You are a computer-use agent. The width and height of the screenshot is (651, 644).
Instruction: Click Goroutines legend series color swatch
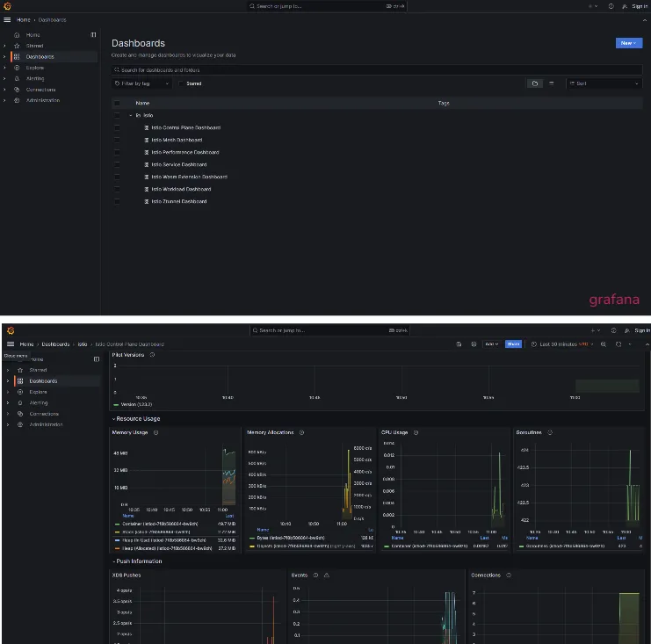point(522,546)
